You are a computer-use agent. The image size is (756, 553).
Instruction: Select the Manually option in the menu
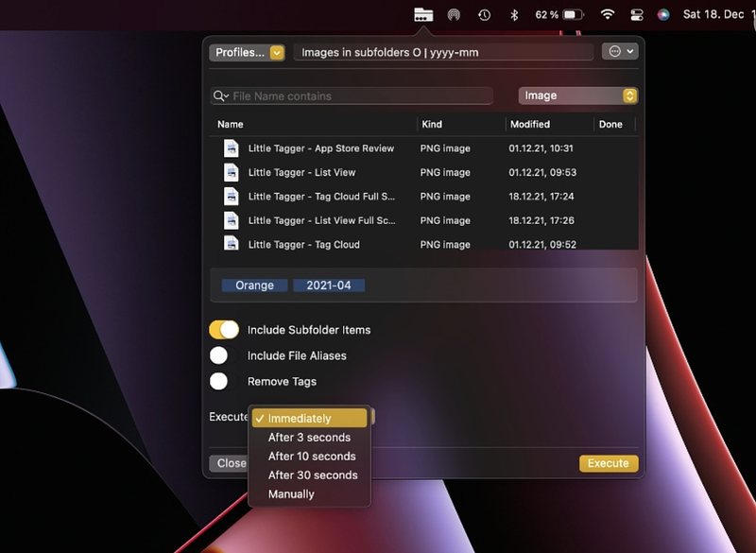(291, 494)
